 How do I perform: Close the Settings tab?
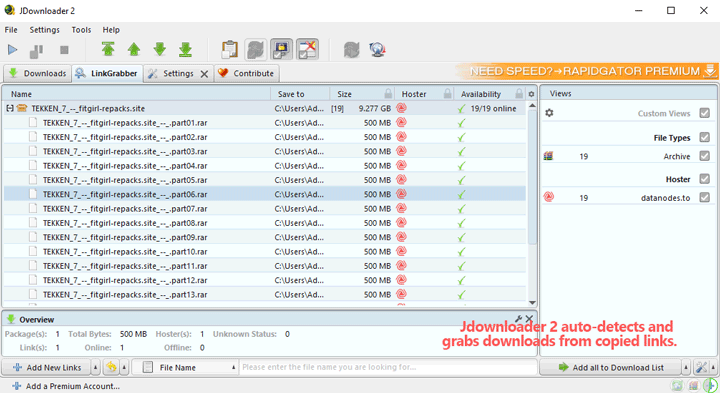[204, 74]
